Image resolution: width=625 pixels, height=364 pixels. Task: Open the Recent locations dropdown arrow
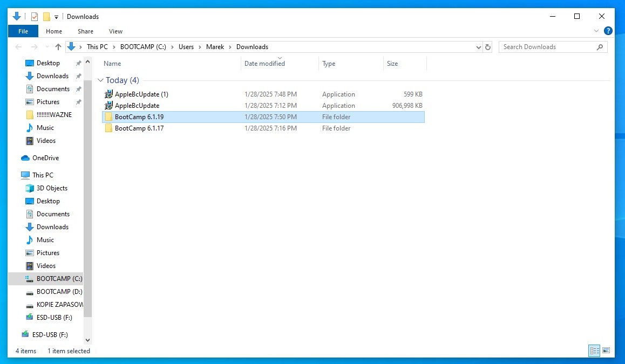coord(47,47)
